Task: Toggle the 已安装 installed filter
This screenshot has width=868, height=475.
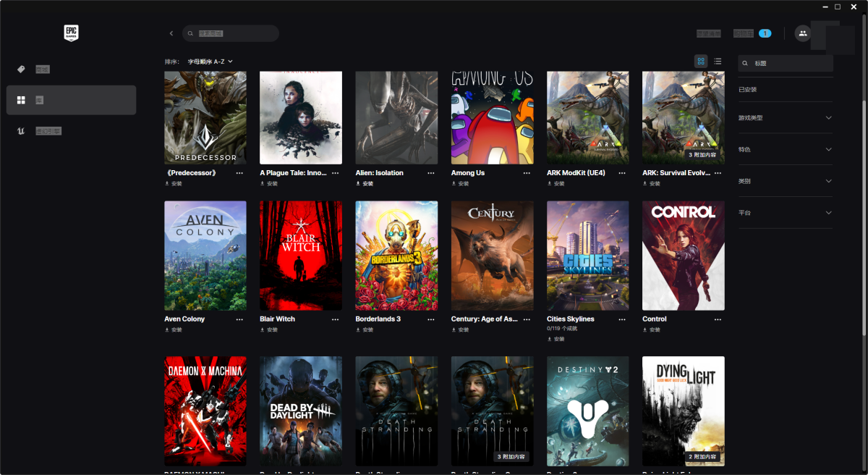Action: point(747,90)
